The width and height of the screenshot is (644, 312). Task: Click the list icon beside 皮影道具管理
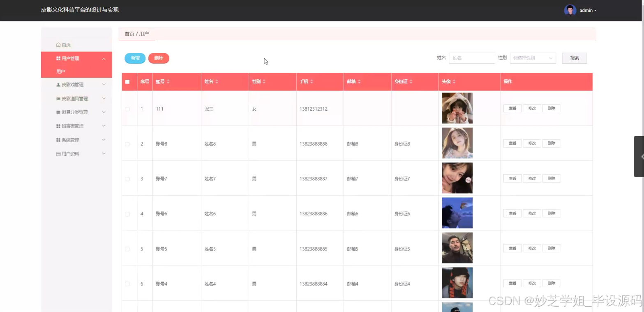click(x=58, y=99)
